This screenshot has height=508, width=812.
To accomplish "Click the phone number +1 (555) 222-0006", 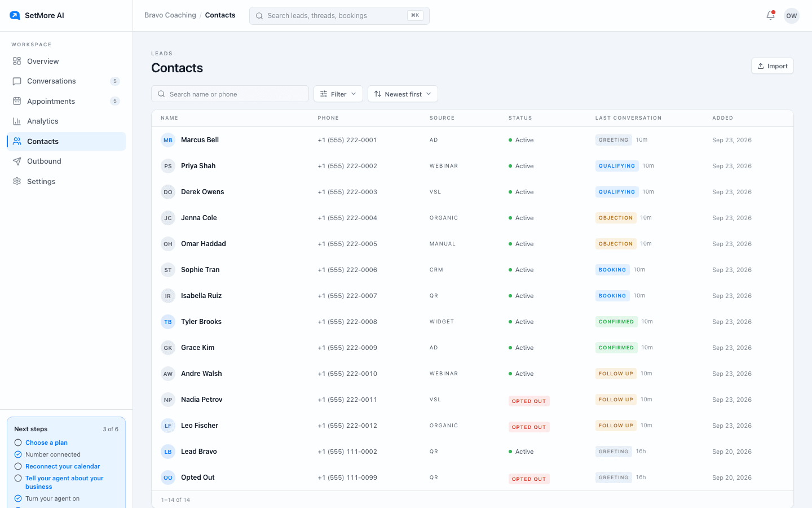I will (x=347, y=270).
